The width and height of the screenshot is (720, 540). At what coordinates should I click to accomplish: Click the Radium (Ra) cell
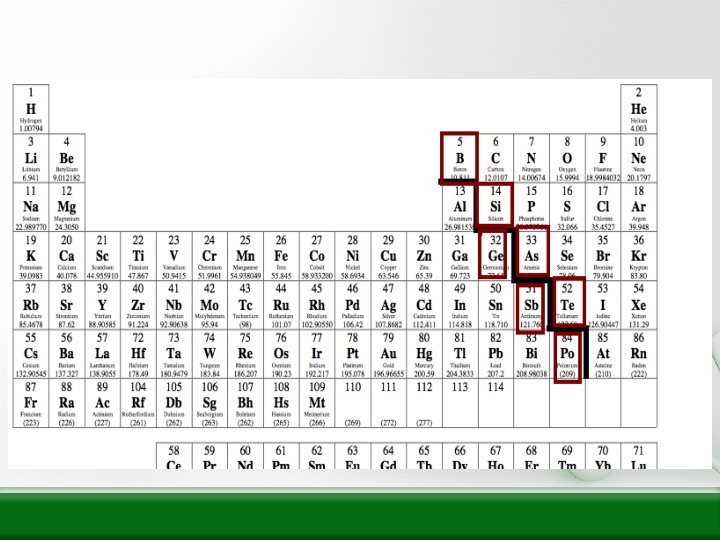67,403
